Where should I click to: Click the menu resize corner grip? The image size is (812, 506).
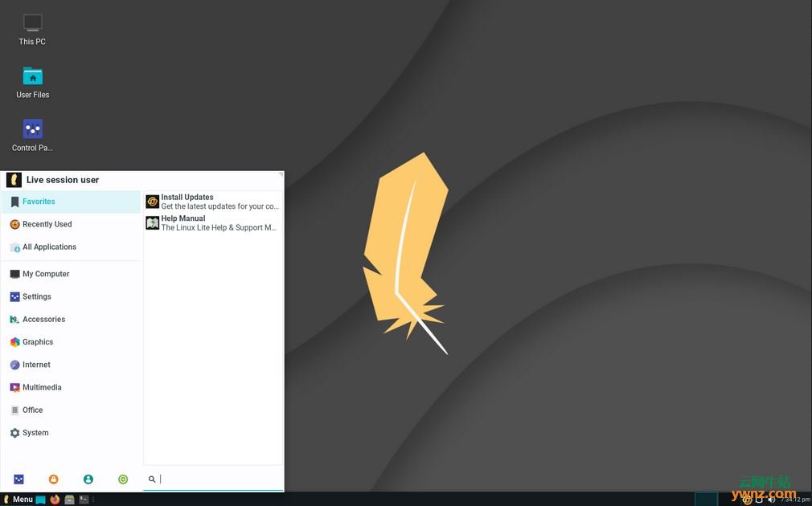[281, 175]
